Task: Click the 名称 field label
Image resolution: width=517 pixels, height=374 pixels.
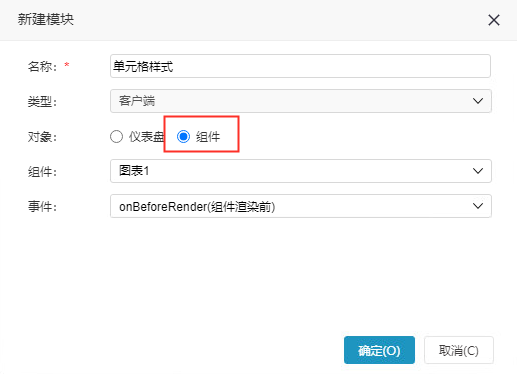Action: [x=42, y=66]
